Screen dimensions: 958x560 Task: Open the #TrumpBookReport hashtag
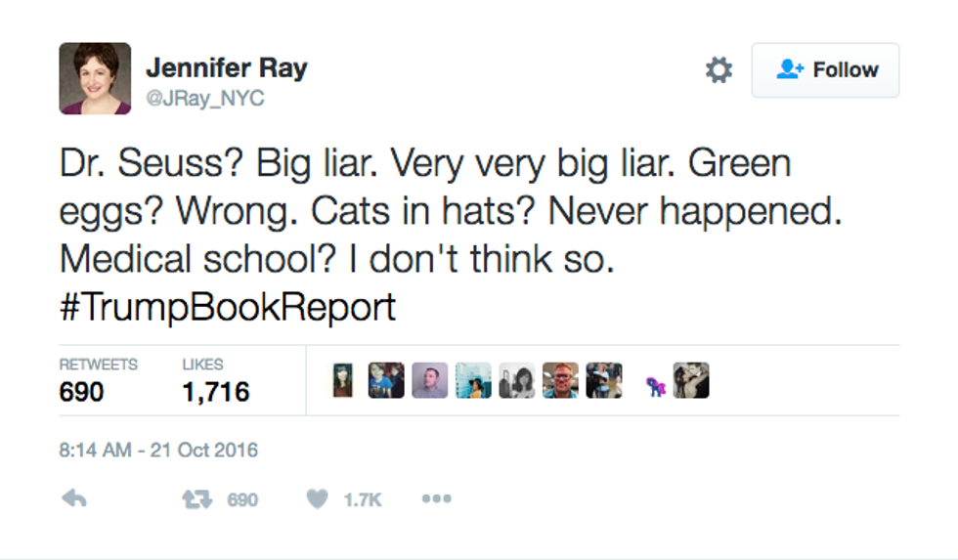[x=228, y=307]
